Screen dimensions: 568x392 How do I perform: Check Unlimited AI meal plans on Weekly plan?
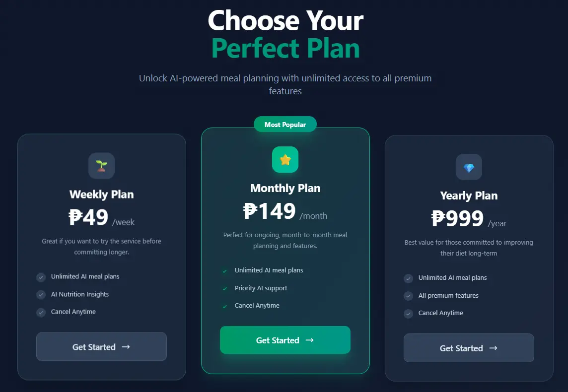41,277
